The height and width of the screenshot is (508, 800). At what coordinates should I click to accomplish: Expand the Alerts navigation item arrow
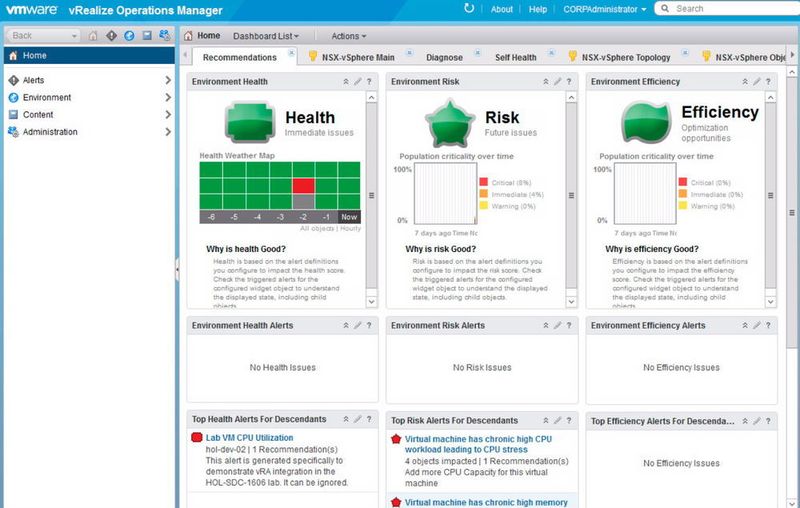[168, 80]
